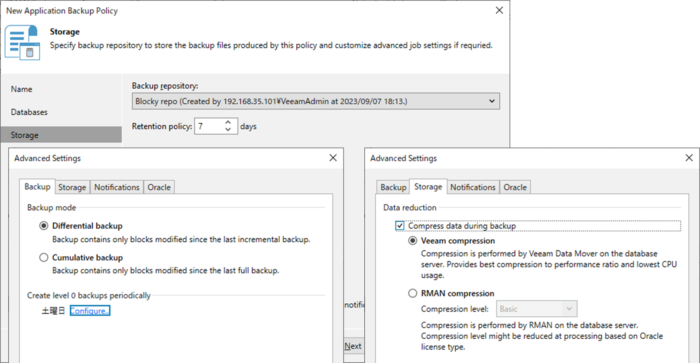Viewport: 700px width, 363px height.
Task: Focus the Retention policy value field
Action: coord(210,126)
